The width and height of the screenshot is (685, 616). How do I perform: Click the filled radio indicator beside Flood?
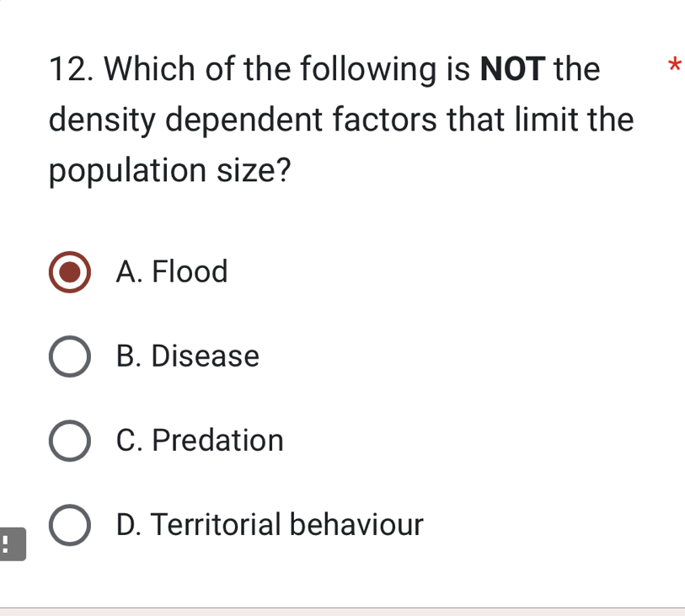[x=70, y=272]
